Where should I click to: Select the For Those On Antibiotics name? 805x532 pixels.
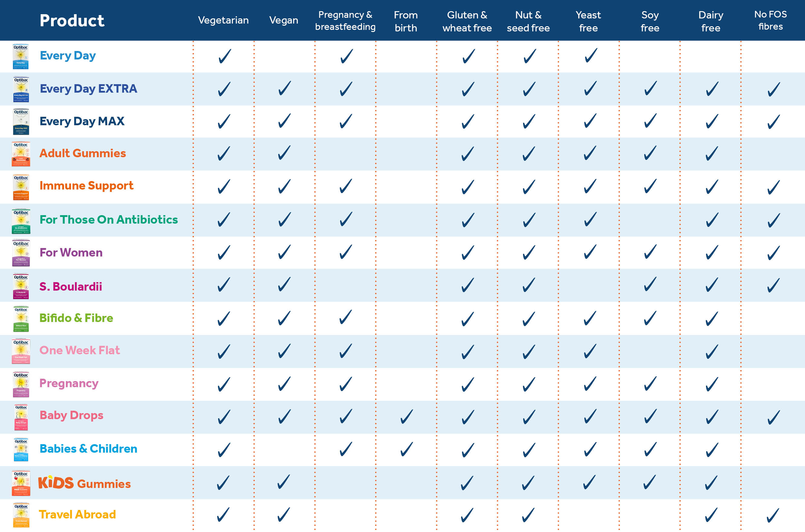click(109, 219)
